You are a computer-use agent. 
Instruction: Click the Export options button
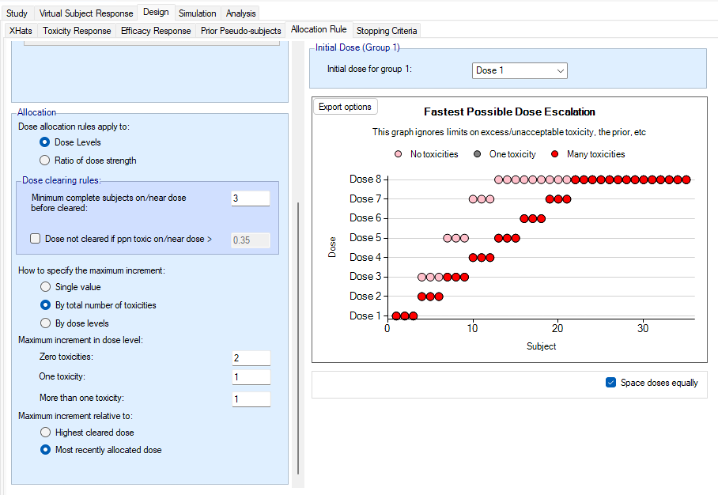coord(345,107)
